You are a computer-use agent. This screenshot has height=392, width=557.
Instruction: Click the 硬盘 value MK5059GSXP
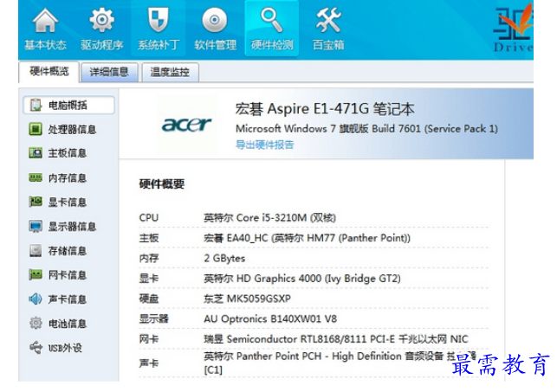(x=247, y=299)
